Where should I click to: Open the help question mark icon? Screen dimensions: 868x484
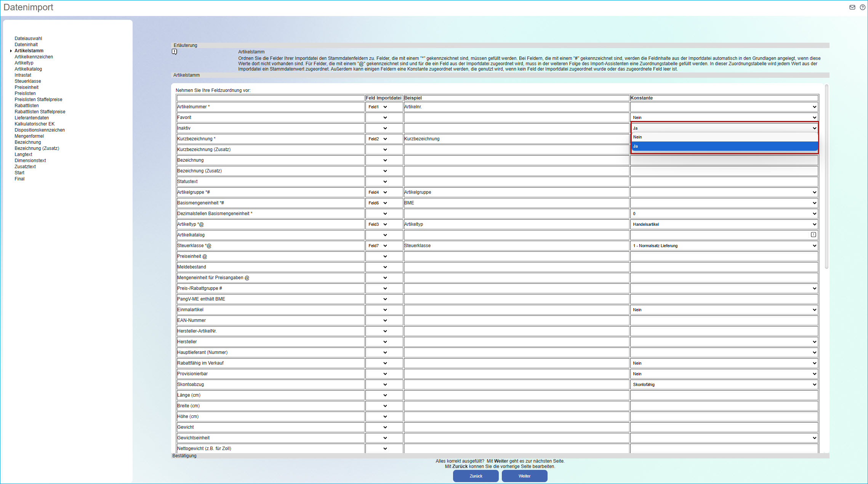[862, 7]
